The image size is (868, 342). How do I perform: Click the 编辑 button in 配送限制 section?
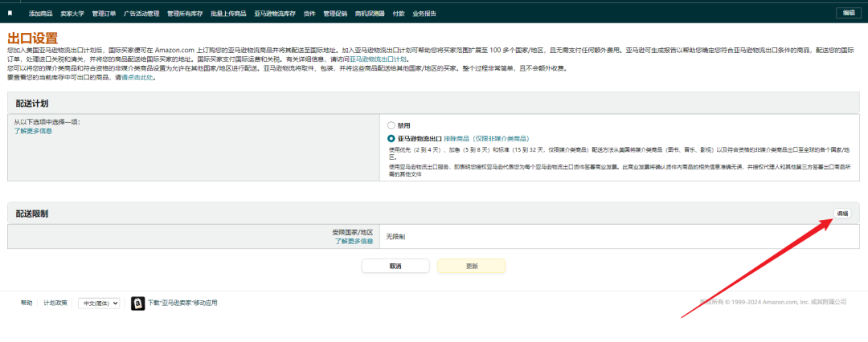click(842, 213)
